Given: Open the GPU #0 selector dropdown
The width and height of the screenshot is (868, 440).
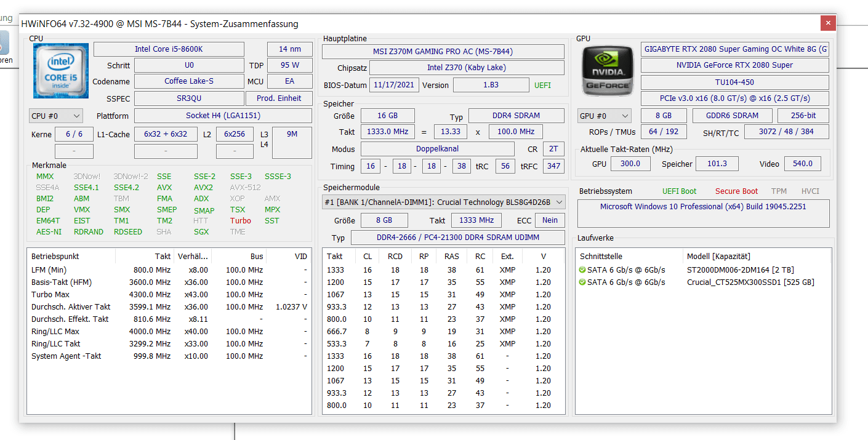Looking at the screenshot, I should [605, 116].
